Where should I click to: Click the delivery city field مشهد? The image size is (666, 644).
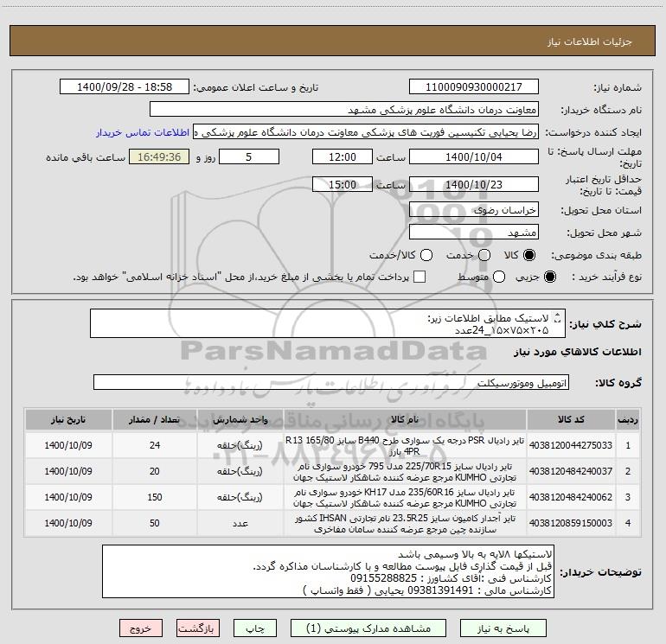click(474, 232)
